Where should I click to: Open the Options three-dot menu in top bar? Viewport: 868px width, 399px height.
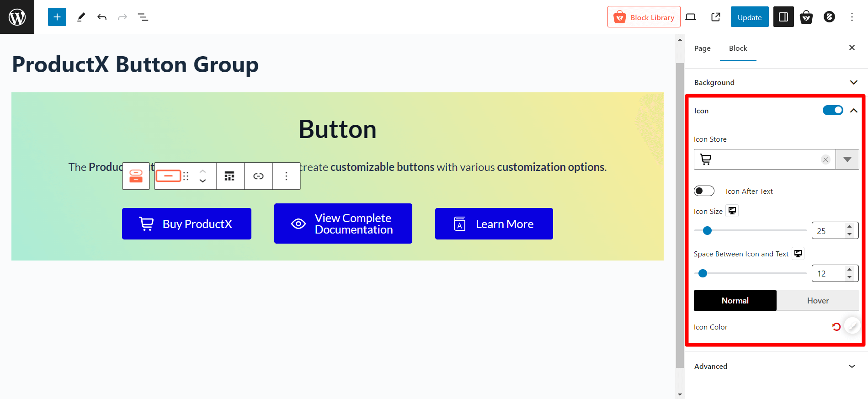tap(852, 17)
